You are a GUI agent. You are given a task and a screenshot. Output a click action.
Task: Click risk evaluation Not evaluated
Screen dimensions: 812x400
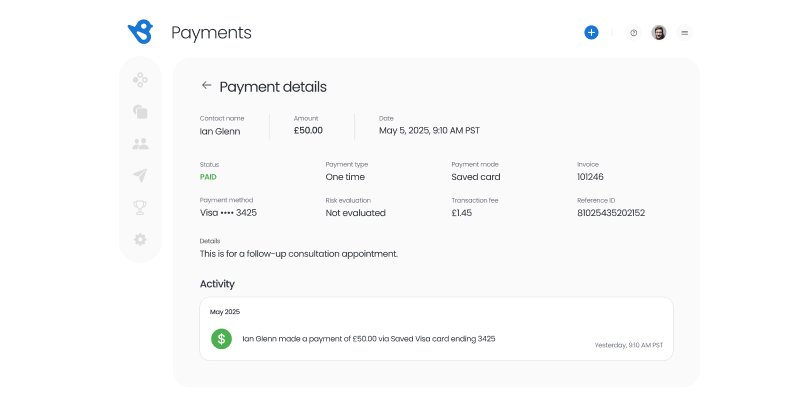(x=356, y=212)
